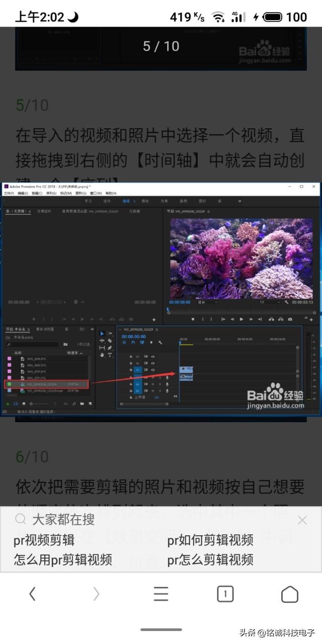Image resolution: width=322 pixels, height=644 pixels.
Task: Toggle the eye visibility on track V1
Action: click(153, 370)
